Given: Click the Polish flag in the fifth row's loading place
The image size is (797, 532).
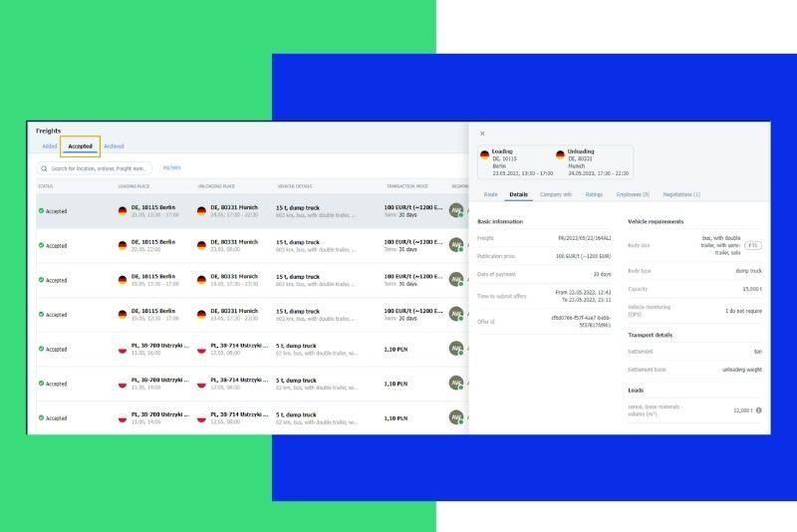Looking at the screenshot, I should [123, 349].
